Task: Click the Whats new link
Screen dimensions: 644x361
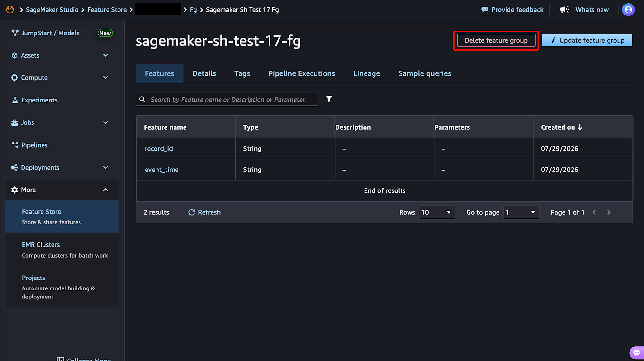Action: point(592,10)
